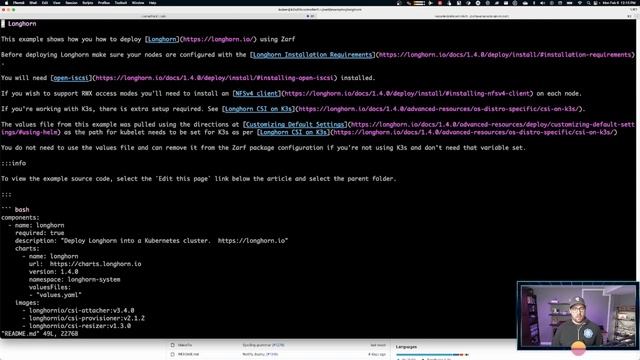This screenshot has height=360, width=640.
Task: Click the ``` bash code fence line
Action: click(x=15, y=209)
